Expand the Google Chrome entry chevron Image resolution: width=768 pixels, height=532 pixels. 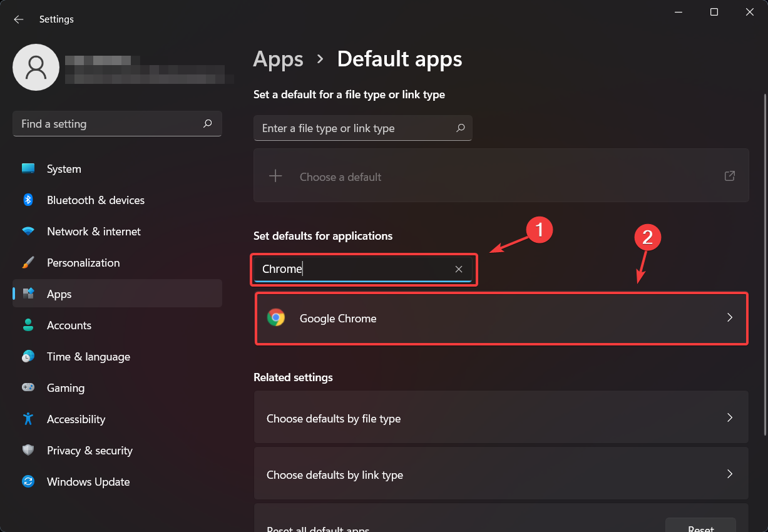(729, 318)
